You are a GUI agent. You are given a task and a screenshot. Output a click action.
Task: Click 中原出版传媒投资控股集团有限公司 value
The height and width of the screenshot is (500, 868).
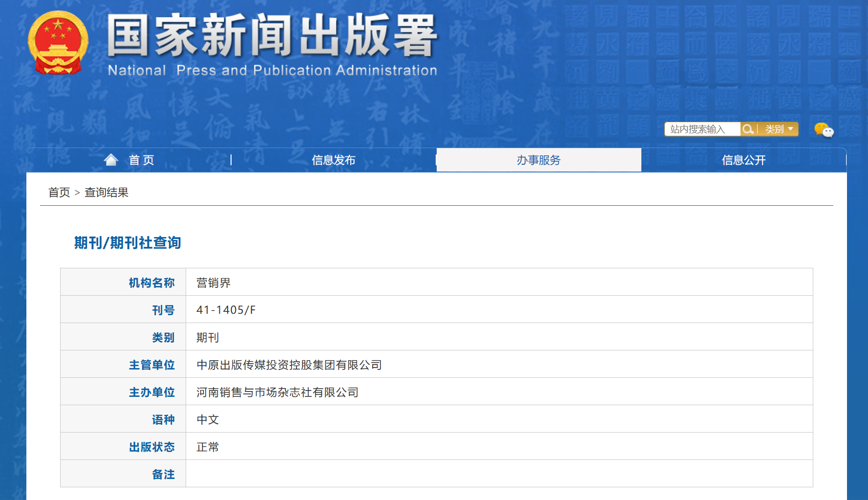pos(289,365)
